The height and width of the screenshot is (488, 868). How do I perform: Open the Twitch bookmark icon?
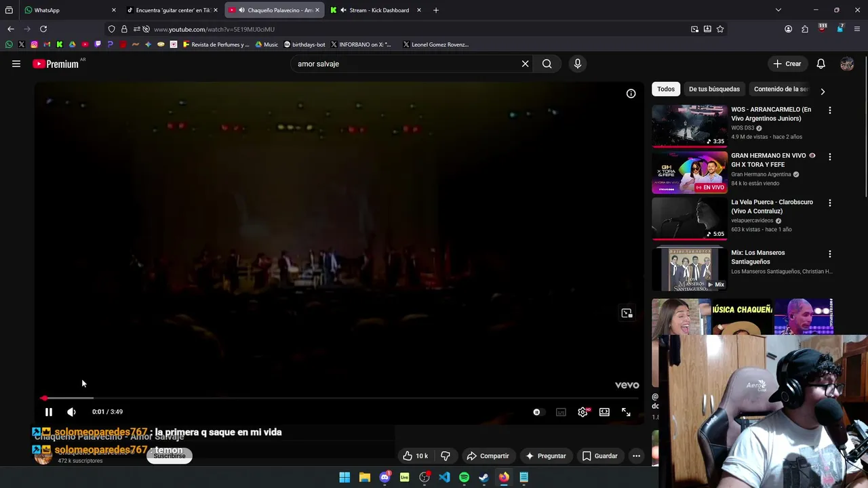pyautogui.click(x=98, y=45)
